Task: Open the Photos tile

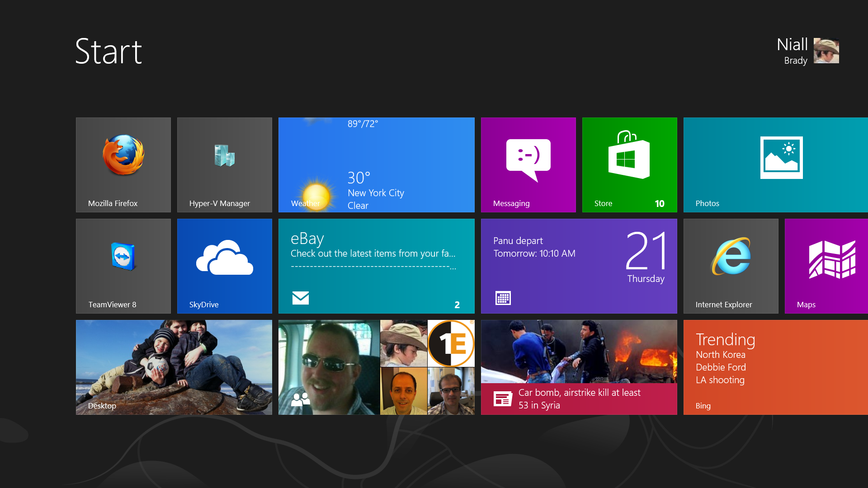Action: click(x=776, y=165)
